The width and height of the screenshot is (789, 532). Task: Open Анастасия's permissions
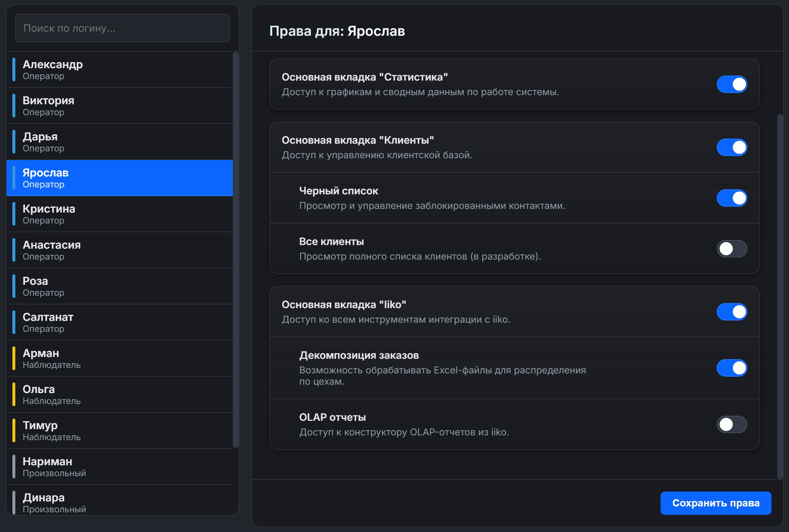pyautogui.click(x=120, y=250)
